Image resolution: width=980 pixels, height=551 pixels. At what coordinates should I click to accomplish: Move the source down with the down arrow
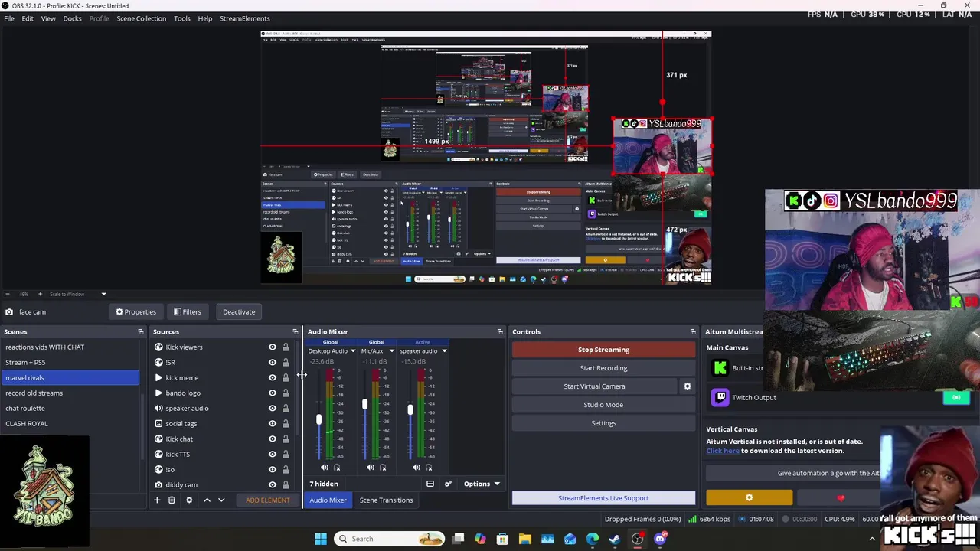point(221,500)
